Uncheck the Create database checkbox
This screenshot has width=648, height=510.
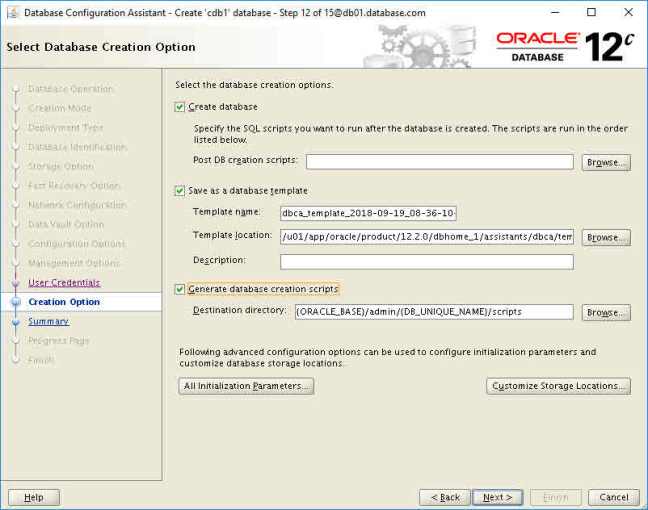pos(181,107)
